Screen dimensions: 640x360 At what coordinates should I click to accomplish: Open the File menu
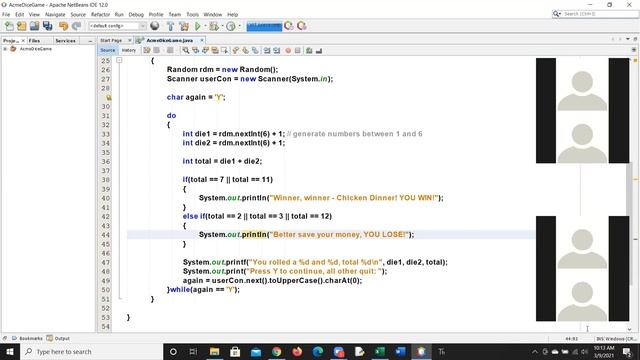[6, 14]
